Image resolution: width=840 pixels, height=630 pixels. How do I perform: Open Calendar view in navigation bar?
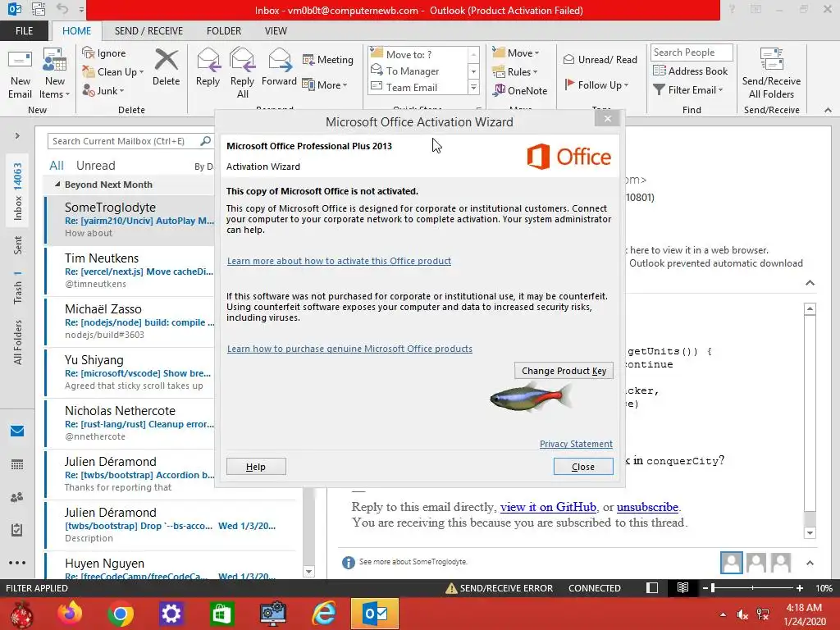point(17,464)
